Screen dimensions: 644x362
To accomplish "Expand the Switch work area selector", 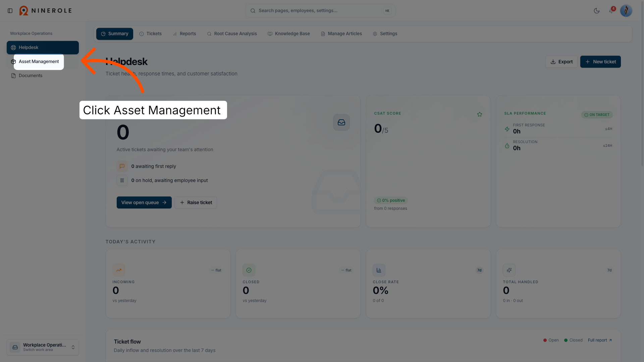I will click(43, 347).
